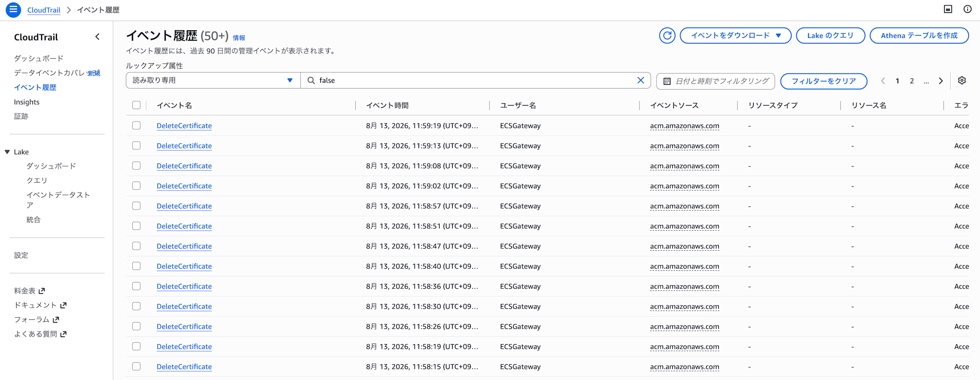Open 証跡 in the sidebar
This screenshot has height=380, width=980.
(21, 116)
